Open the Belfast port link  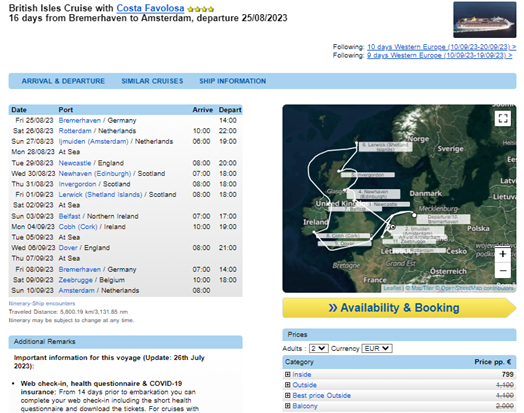[x=70, y=216]
